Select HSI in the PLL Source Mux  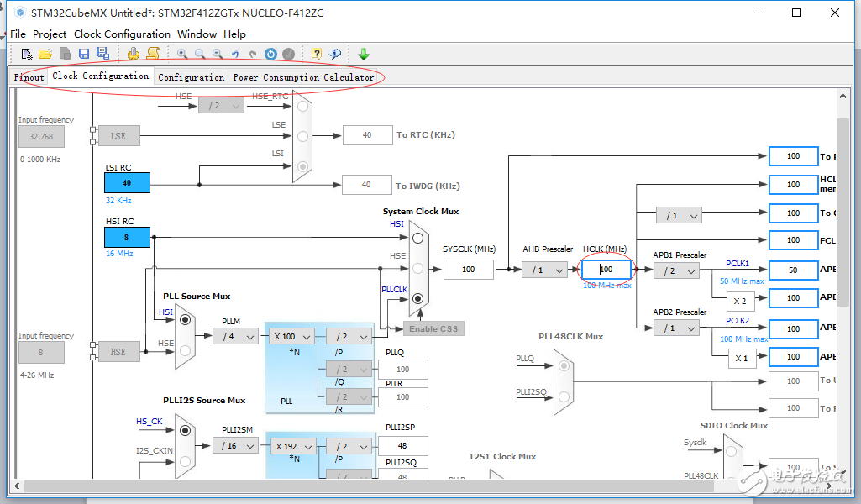click(x=184, y=320)
